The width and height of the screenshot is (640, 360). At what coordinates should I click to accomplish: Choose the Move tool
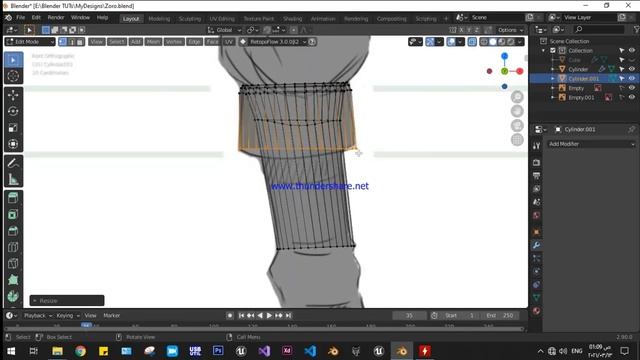pos(13,95)
